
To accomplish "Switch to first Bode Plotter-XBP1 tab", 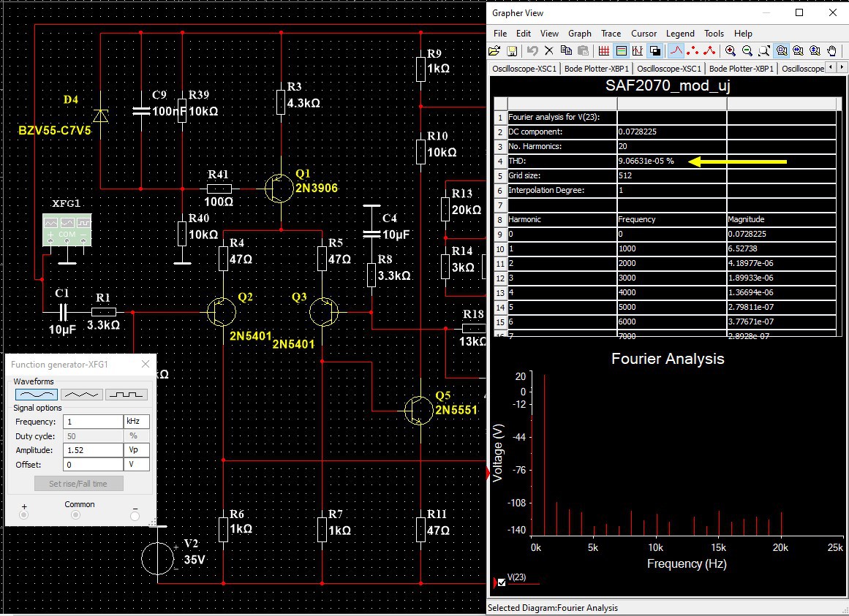I will [x=597, y=69].
